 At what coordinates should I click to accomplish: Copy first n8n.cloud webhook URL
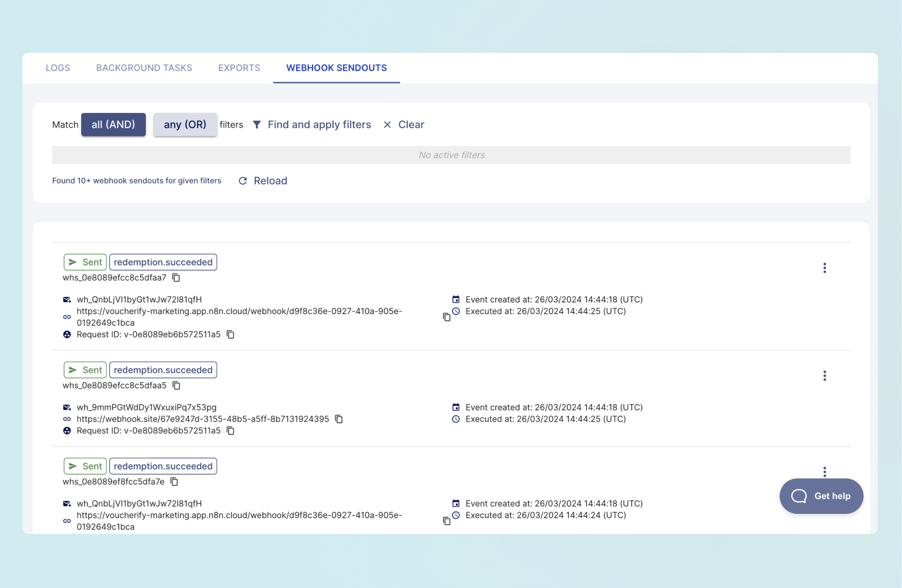click(x=447, y=317)
